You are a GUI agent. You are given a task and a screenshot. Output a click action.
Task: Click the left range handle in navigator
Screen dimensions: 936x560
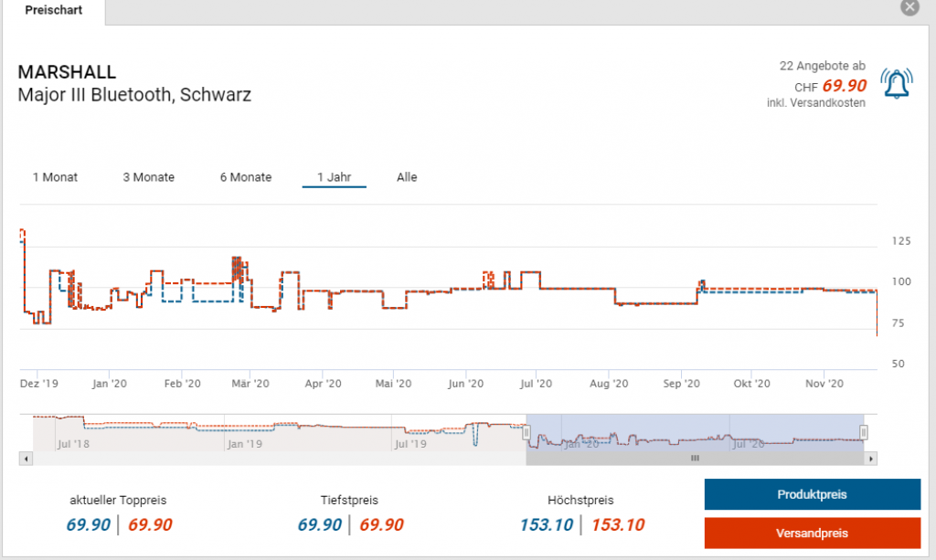coord(526,432)
